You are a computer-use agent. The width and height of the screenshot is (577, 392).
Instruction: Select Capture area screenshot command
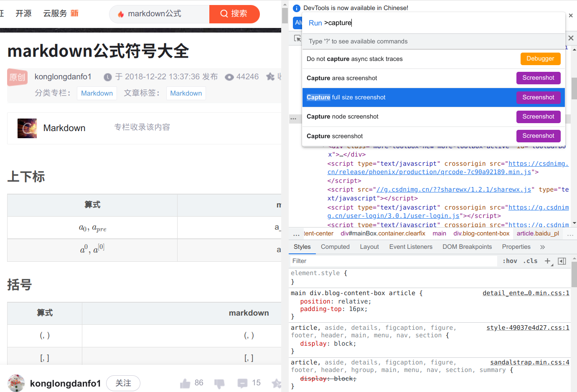coord(433,78)
